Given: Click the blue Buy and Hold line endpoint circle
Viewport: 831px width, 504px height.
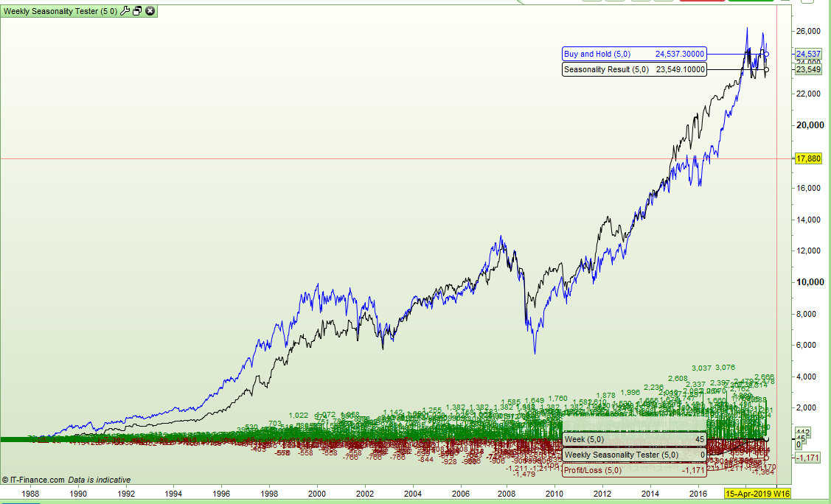Looking at the screenshot, I should [x=766, y=54].
